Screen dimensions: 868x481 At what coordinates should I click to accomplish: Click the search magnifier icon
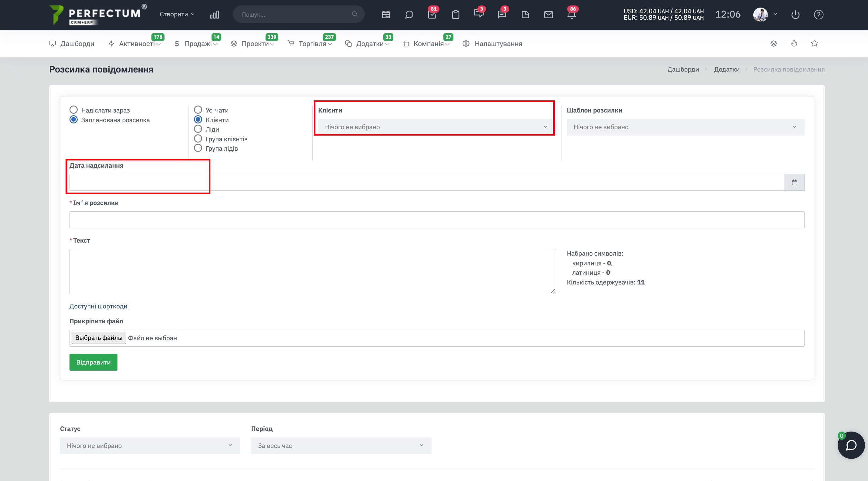(354, 14)
